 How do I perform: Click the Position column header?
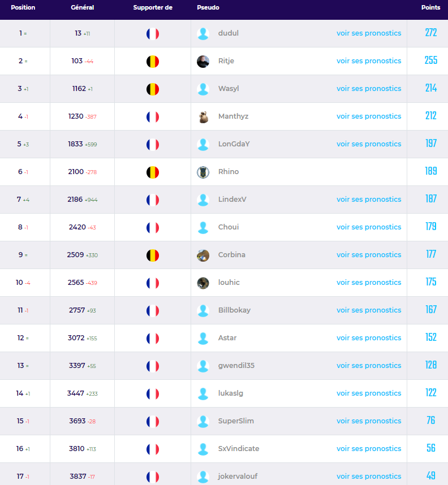(23, 7)
